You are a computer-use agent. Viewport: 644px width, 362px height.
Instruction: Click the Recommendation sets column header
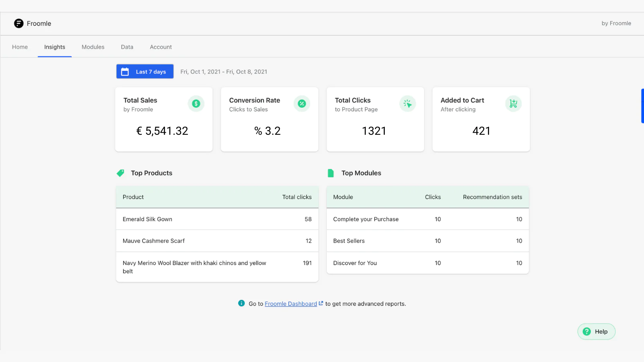tap(493, 197)
